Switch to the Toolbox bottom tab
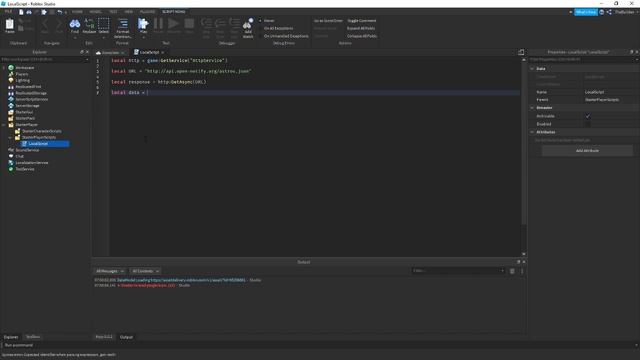 coord(33,337)
